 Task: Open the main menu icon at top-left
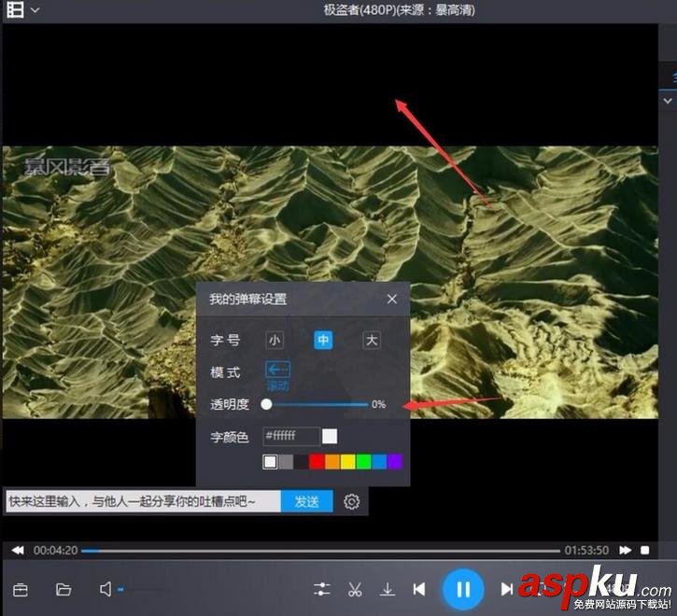coord(15,9)
